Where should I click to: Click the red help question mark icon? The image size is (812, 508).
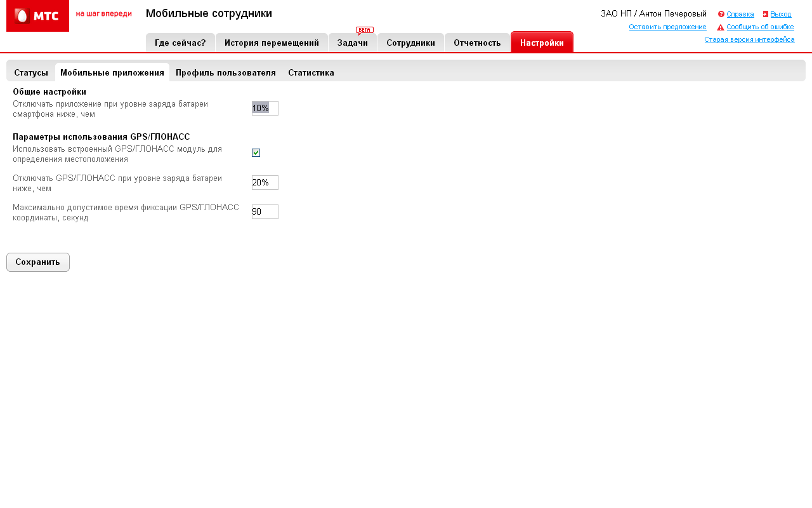[721, 14]
